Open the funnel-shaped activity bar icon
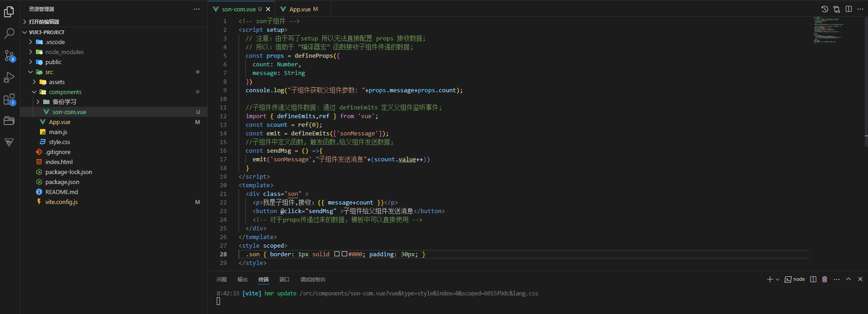 [9, 142]
